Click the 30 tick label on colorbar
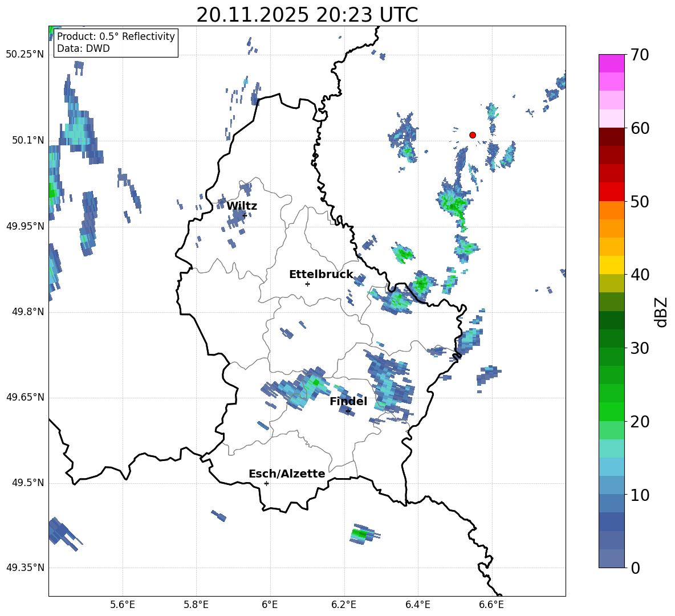 [640, 348]
